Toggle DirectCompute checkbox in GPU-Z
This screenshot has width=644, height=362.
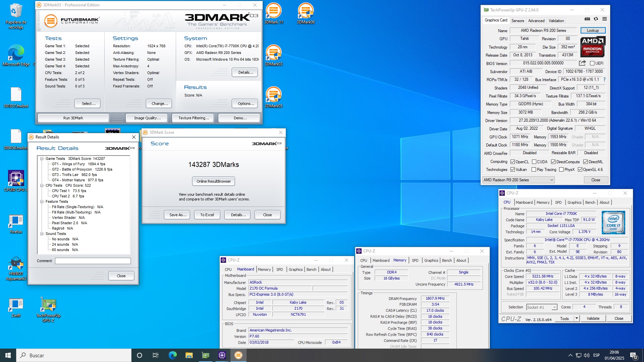553,162
